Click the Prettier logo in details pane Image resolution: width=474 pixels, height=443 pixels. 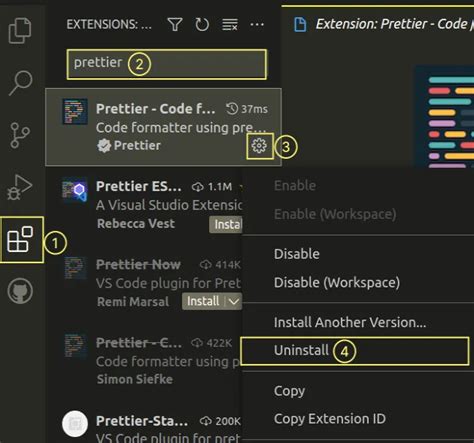(x=445, y=117)
